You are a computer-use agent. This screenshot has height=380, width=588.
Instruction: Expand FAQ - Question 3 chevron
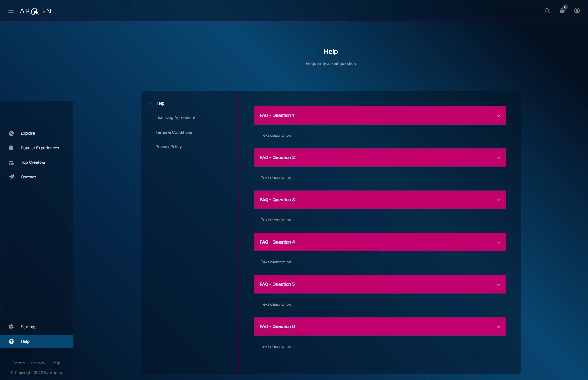499,200
